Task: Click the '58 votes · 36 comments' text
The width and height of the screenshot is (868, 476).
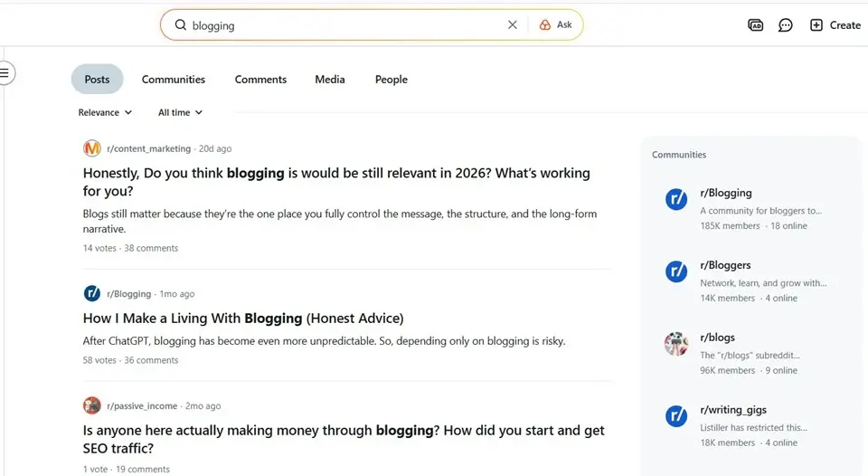Action: tap(130, 359)
